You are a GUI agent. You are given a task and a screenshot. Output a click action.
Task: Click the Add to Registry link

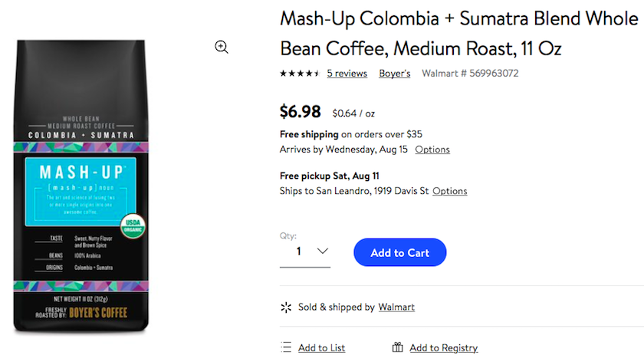(x=443, y=348)
